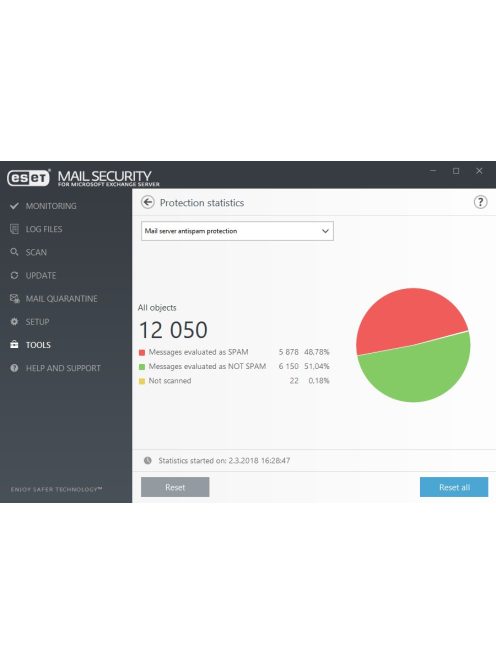Click the Protection statistics heading
The height and width of the screenshot is (664, 496).
[202, 203]
